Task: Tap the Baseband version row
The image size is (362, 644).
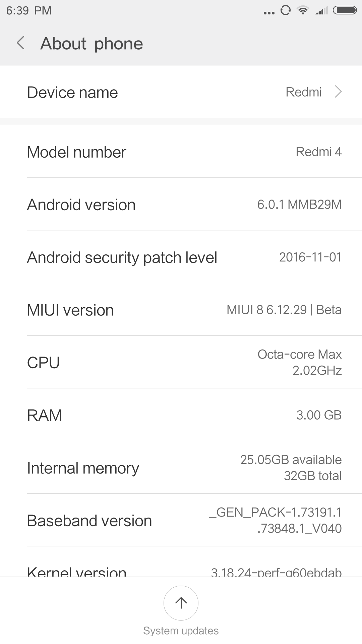Action: click(181, 521)
